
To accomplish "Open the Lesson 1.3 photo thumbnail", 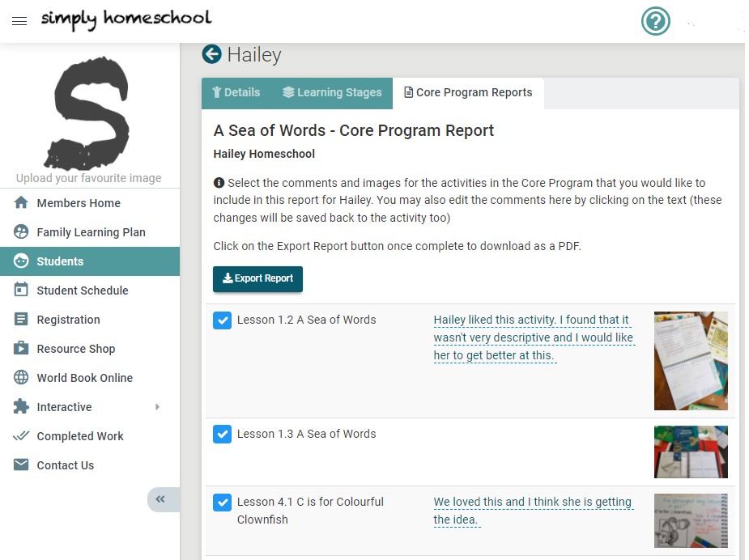I will (691, 452).
